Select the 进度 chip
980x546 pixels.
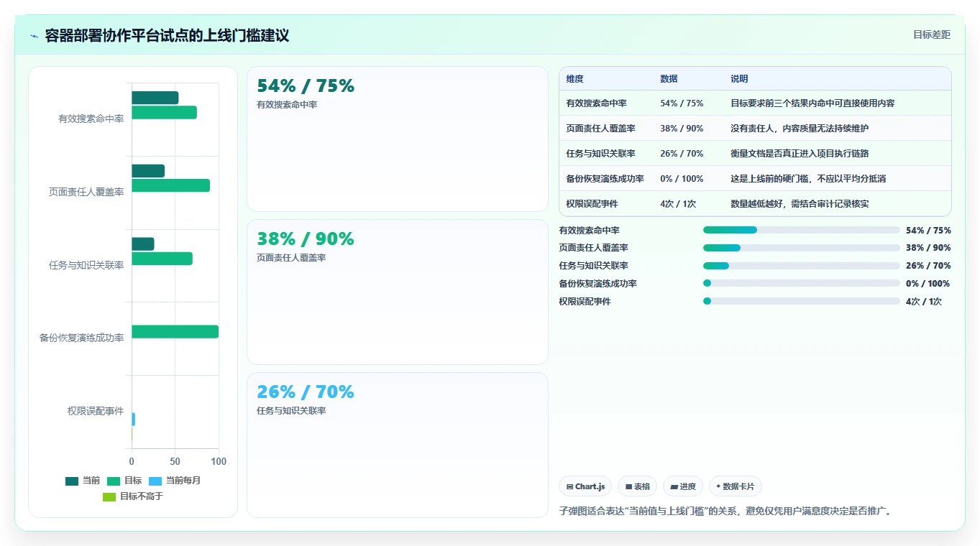[683, 486]
